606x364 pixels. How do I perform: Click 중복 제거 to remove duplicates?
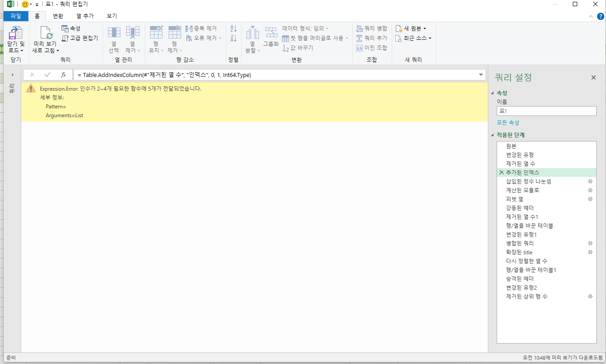[201, 28]
